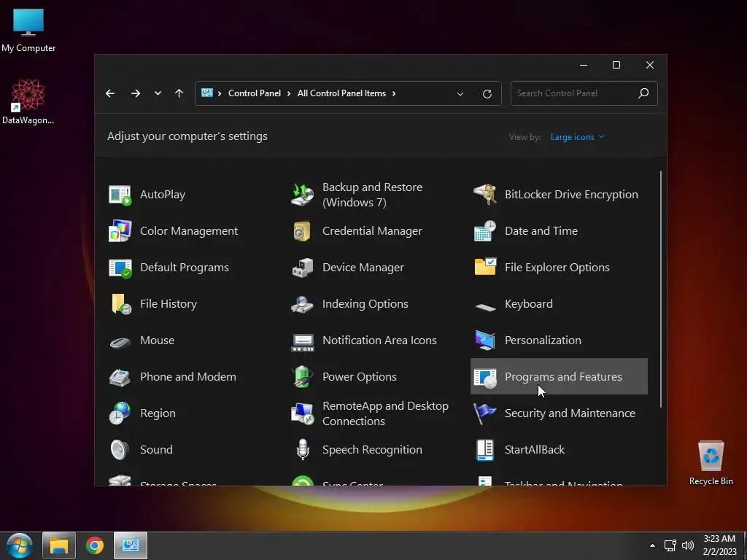Open the Start menu orb
Image resolution: width=747 pixels, height=560 pixels.
[x=20, y=545]
